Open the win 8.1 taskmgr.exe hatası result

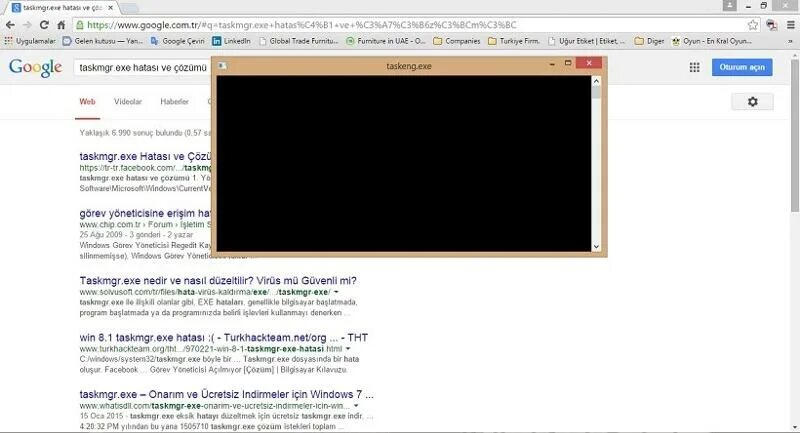pos(223,338)
